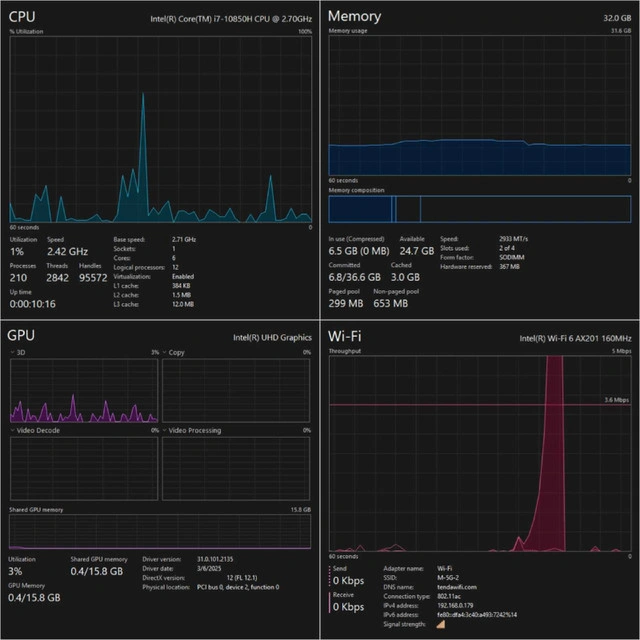
Task: Click the Wi-Fi signal strength icon
Action: (x=440, y=625)
